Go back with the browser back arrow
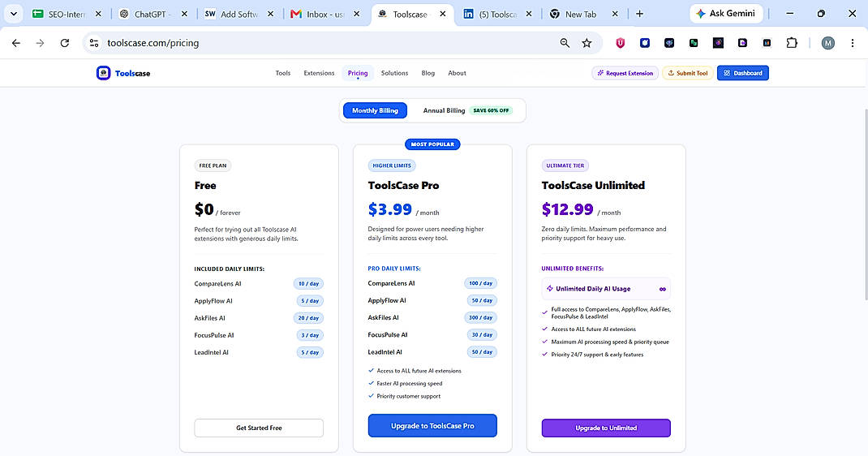This screenshot has width=868, height=456. (x=16, y=43)
